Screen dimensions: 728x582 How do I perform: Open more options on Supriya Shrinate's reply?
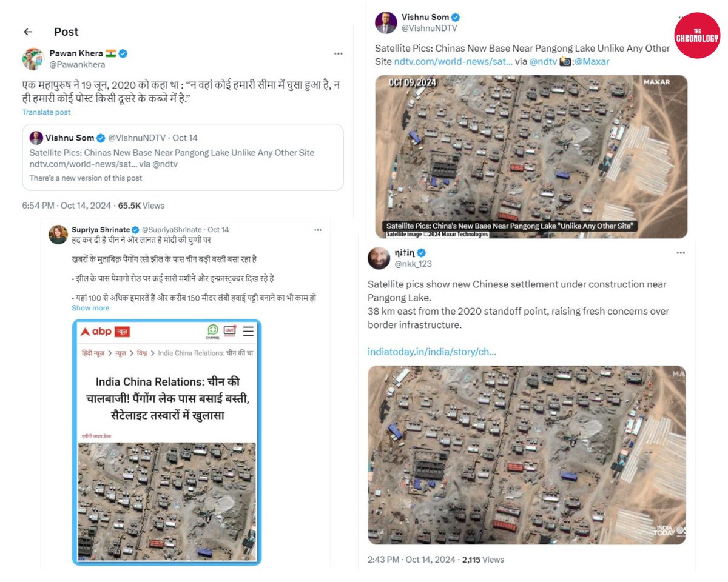click(318, 230)
